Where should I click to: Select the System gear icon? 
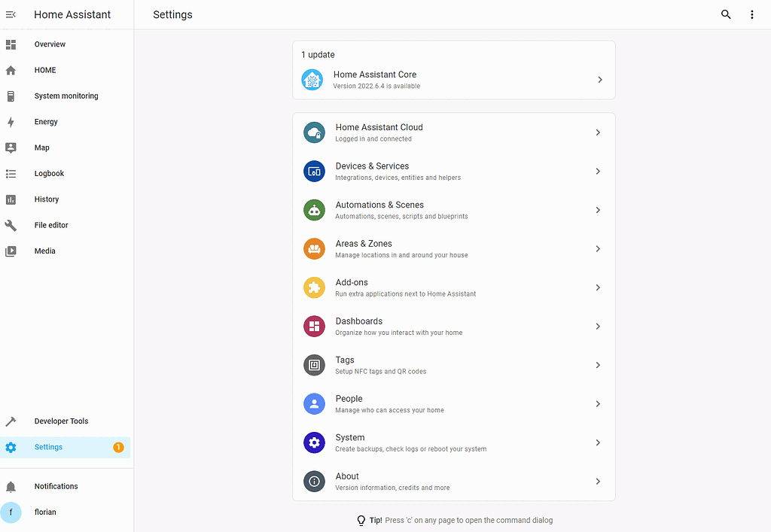(314, 442)
